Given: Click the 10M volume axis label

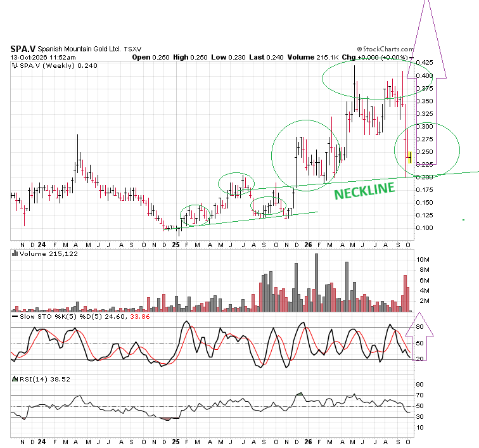Looking at the screenshot, I should (x=423, y=259).
